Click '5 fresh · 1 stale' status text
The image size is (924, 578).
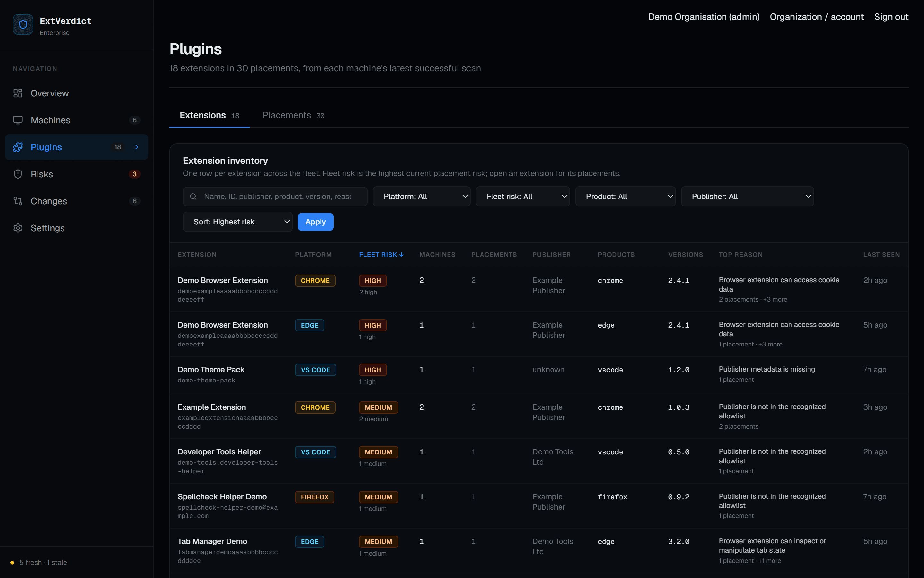pyautogui.click(x=43, y=562)
